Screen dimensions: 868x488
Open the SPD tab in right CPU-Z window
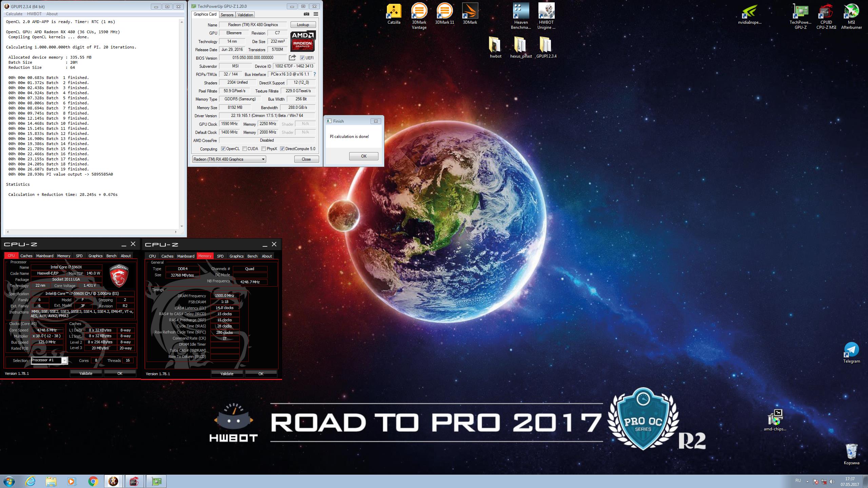click(x=220, y=256)
